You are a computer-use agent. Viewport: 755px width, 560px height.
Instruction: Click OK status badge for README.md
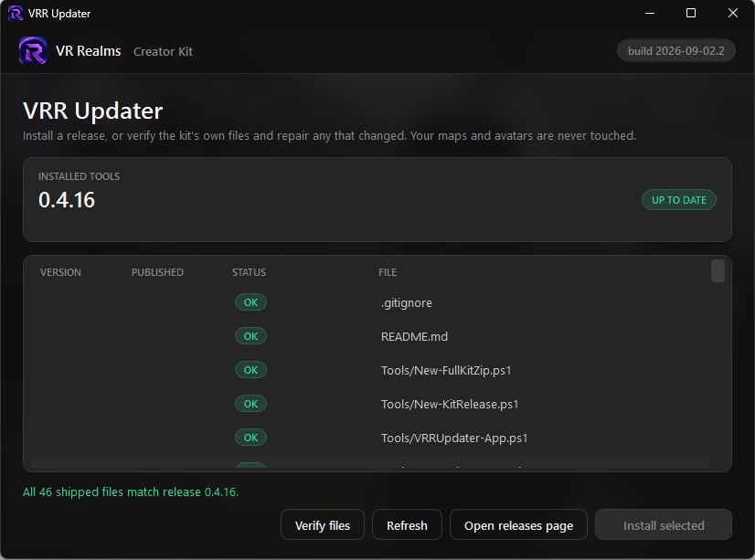click(x=250, y=336)
